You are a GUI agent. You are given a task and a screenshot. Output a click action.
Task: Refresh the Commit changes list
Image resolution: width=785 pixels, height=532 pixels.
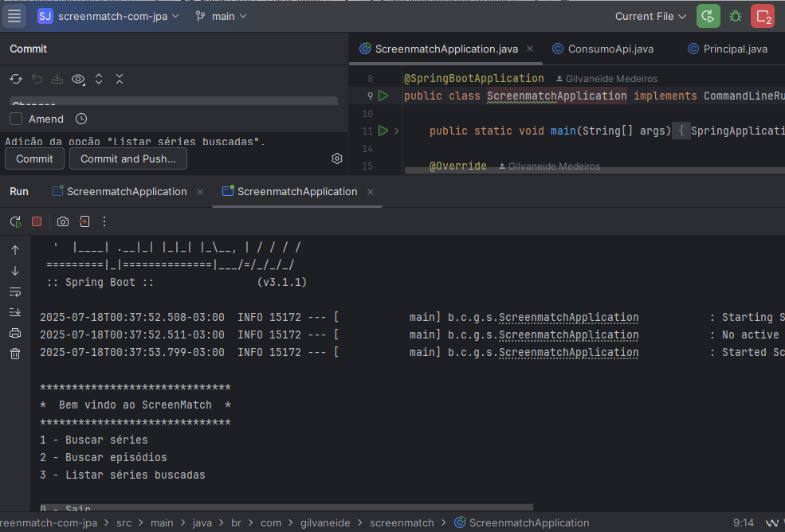pos(16,79)
